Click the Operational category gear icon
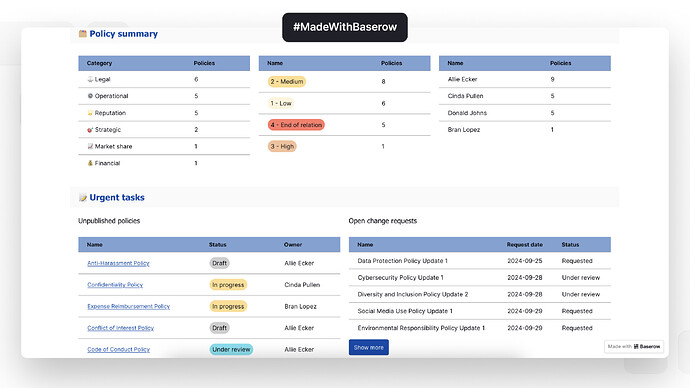The height and width of the screenshot is (388, 690). pyautogui.click(x=90, y=96)
